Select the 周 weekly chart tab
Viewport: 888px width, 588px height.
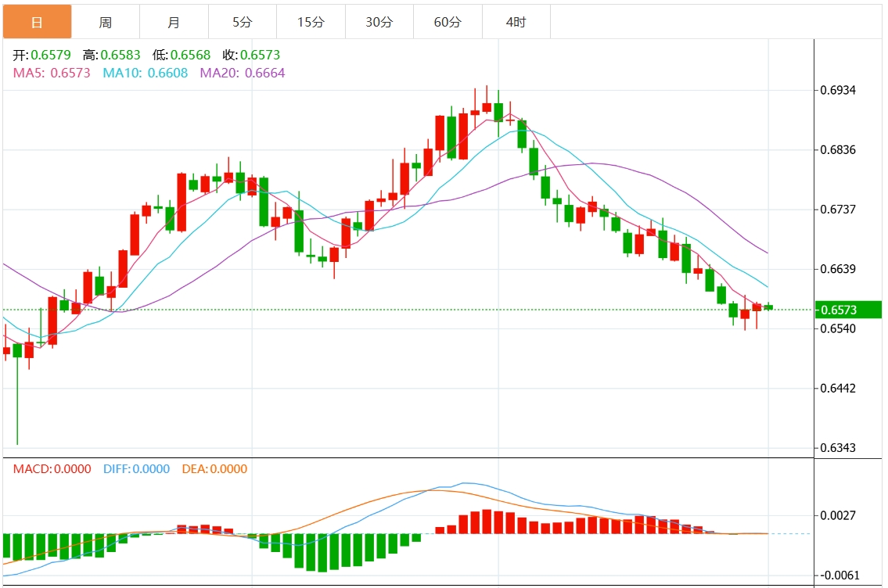coord(106,23)
